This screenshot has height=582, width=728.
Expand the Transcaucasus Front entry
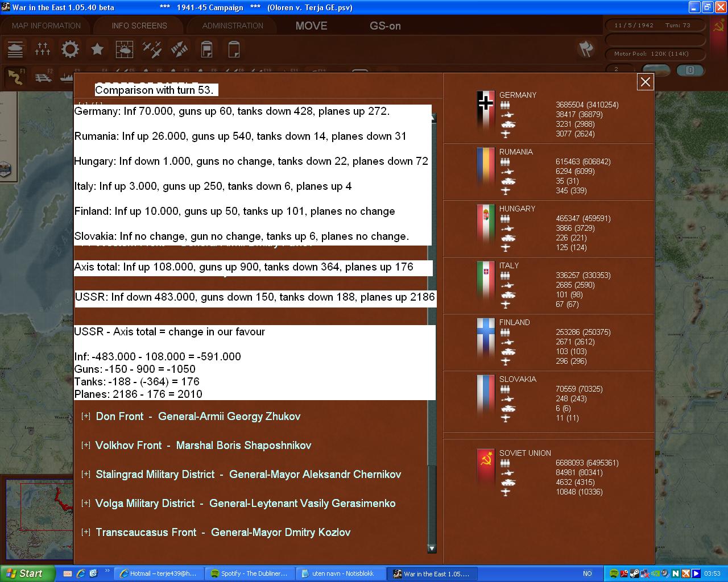86,532
